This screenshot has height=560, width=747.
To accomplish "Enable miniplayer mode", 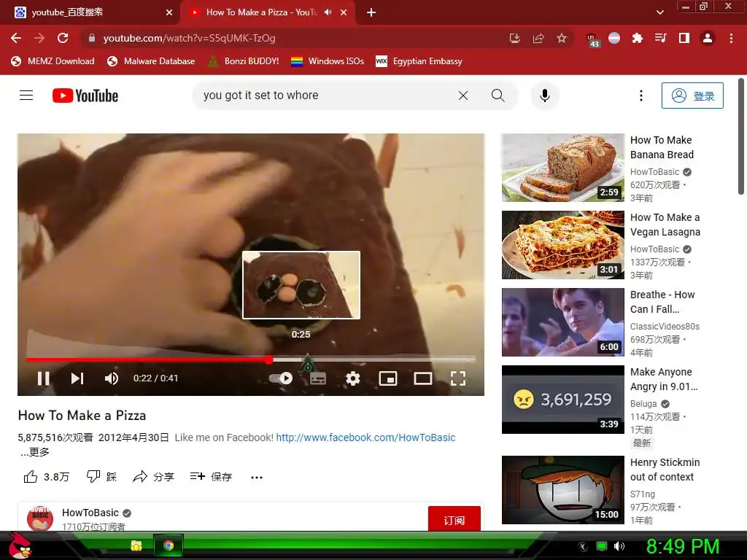I will click(x=388, y=378).
